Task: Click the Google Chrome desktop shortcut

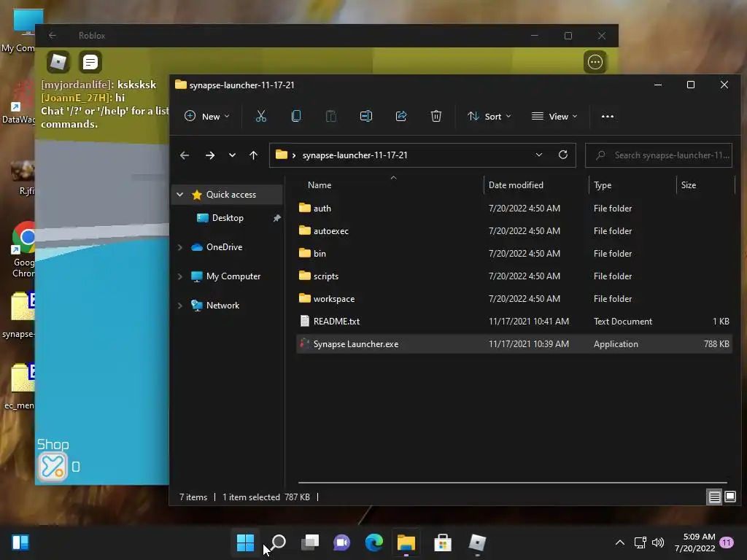Action: (23, 250)
